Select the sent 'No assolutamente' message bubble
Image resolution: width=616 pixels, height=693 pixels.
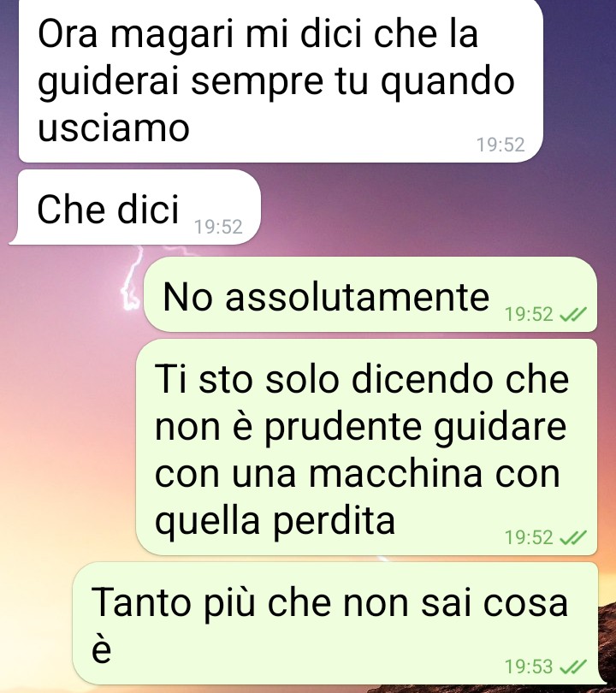coord(370,294)
